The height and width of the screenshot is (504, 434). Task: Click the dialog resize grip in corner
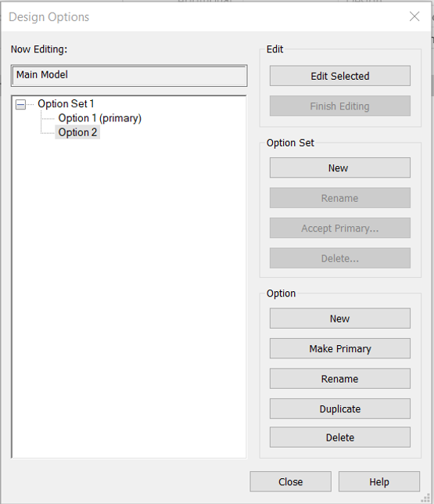(425, 498)
